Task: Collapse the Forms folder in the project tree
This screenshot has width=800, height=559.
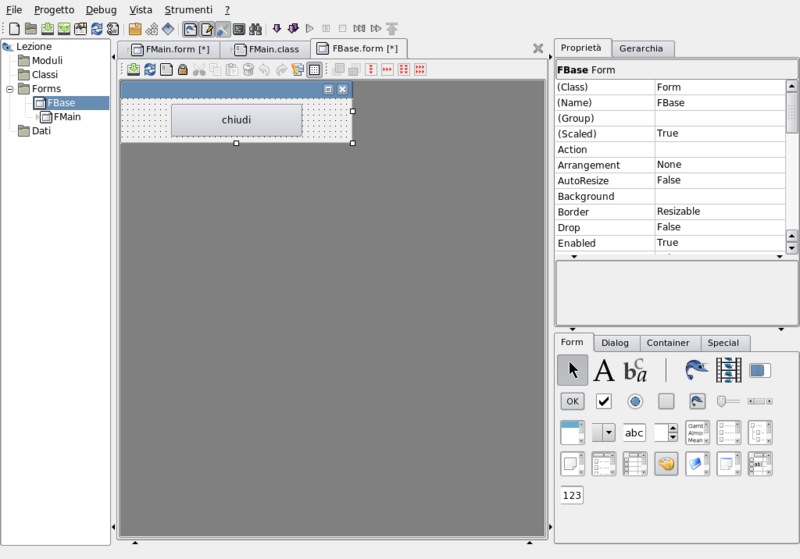Action: (x=9, y=89)
